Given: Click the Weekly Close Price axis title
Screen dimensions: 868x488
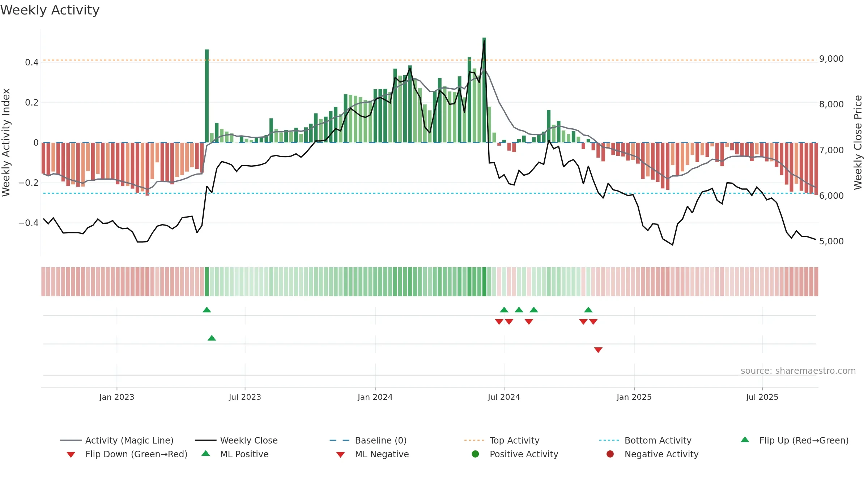Looking at the screenshot, I should [858, 142].
